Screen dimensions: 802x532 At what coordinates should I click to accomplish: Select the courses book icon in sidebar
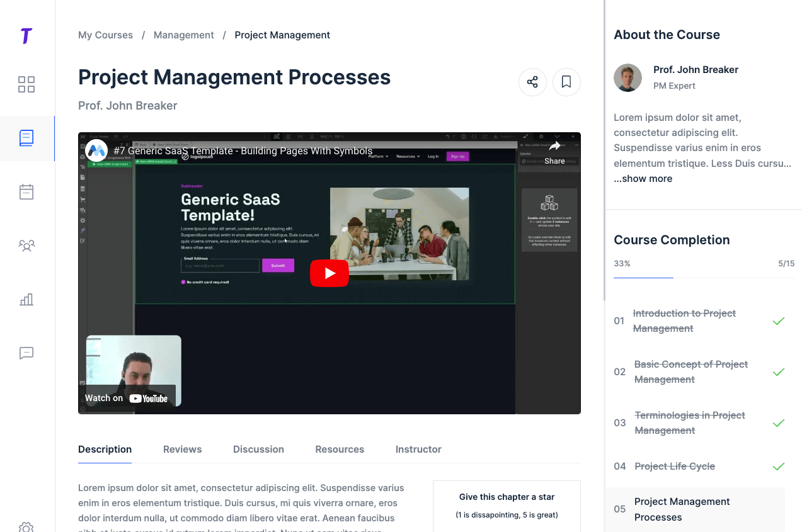26,138
